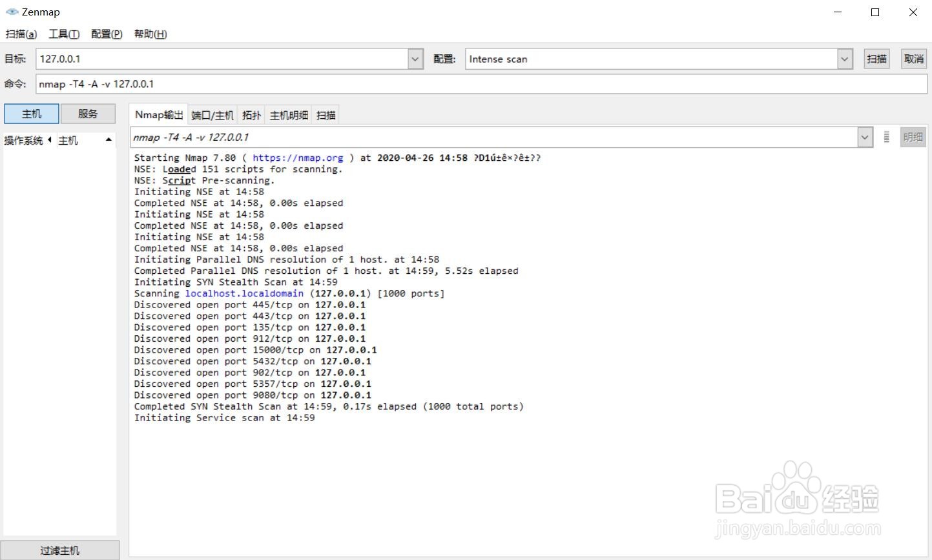Sort host list by 操作系统 column
This screenshot has height=560, width=932.
point(27,140)
